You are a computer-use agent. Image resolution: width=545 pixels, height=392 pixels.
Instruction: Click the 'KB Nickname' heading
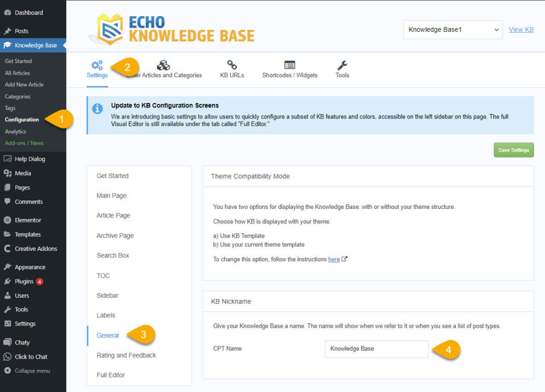pos(231,301)
